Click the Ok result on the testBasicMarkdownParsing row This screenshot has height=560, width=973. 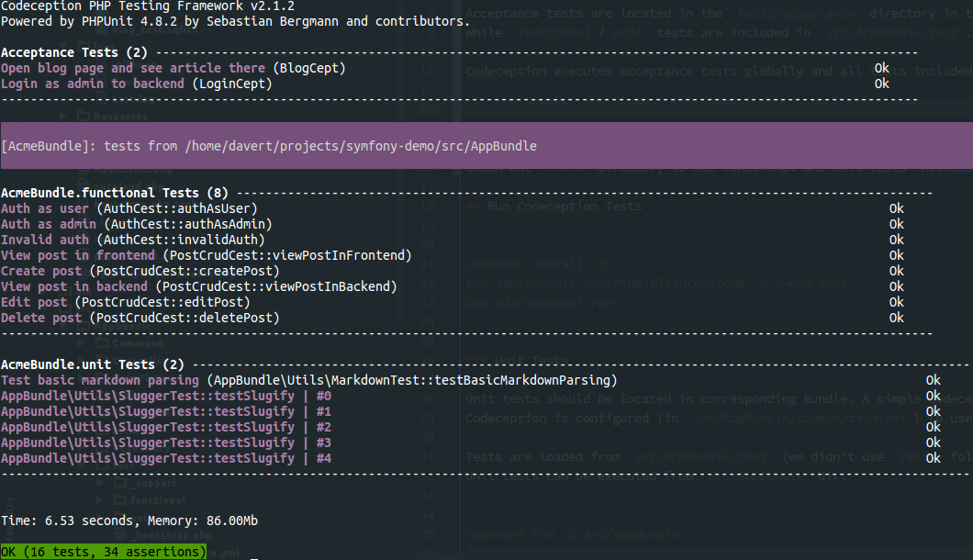(x=934, y=380)
